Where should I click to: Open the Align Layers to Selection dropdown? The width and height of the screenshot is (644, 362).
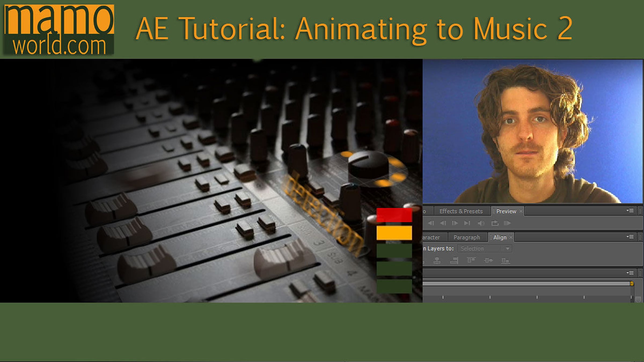pos(485,249)
